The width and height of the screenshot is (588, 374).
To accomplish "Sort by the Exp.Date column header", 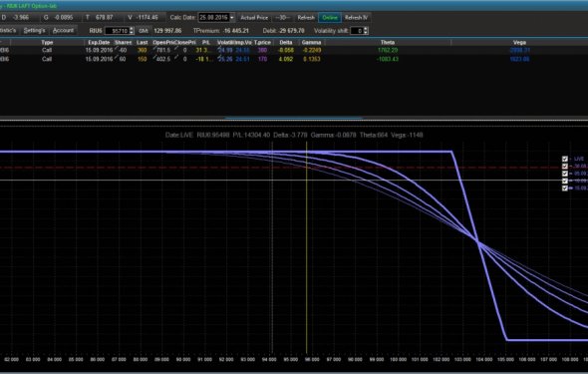I will point(99,43).
